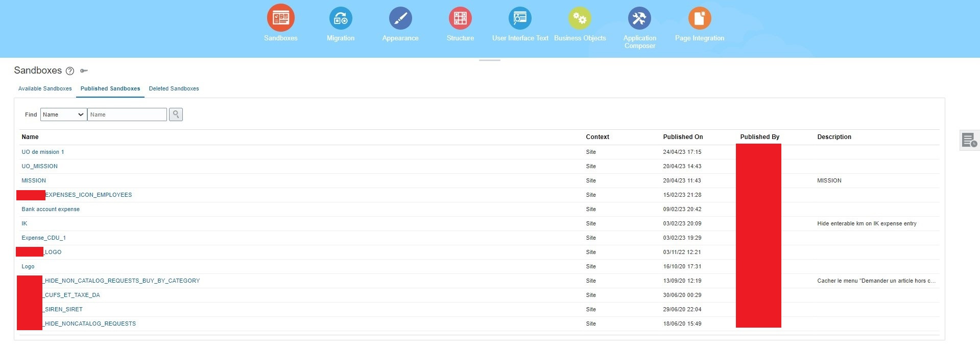Open the Business Objects icon
The height and width of the screenshot is (345, 980).
pos(580,18)
